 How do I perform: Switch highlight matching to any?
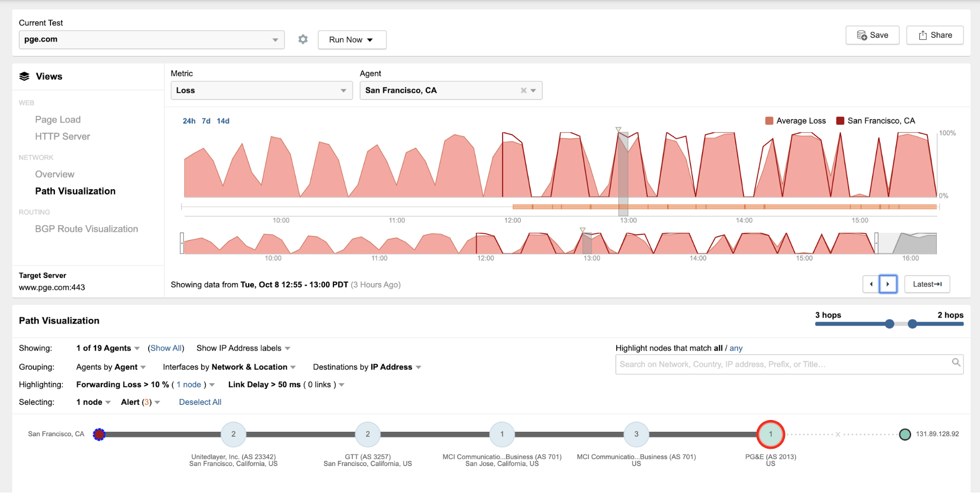[x=736, y=348]
